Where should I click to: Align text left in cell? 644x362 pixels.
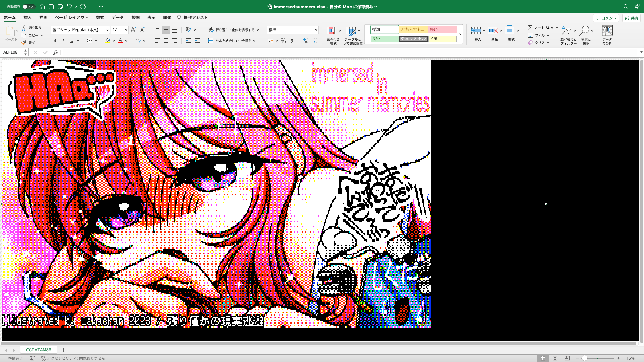[x=157, y=41]
